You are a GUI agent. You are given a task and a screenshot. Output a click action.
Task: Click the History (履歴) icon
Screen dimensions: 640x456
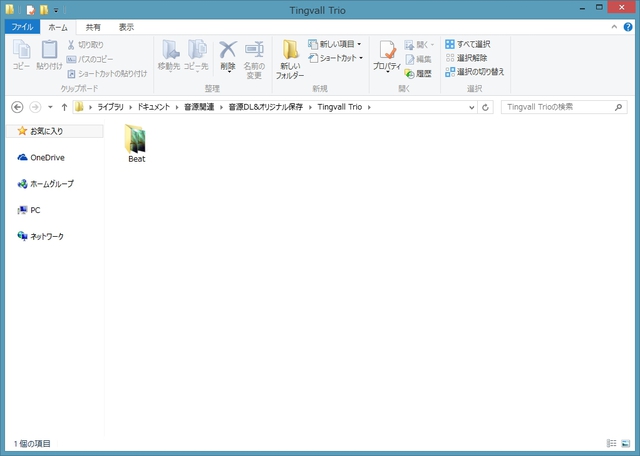pos(418,74)
